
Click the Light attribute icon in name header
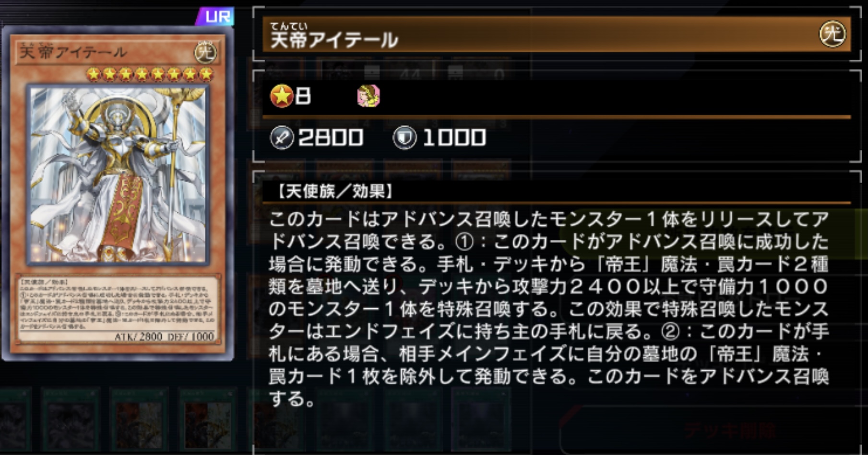tap(832, 35)
